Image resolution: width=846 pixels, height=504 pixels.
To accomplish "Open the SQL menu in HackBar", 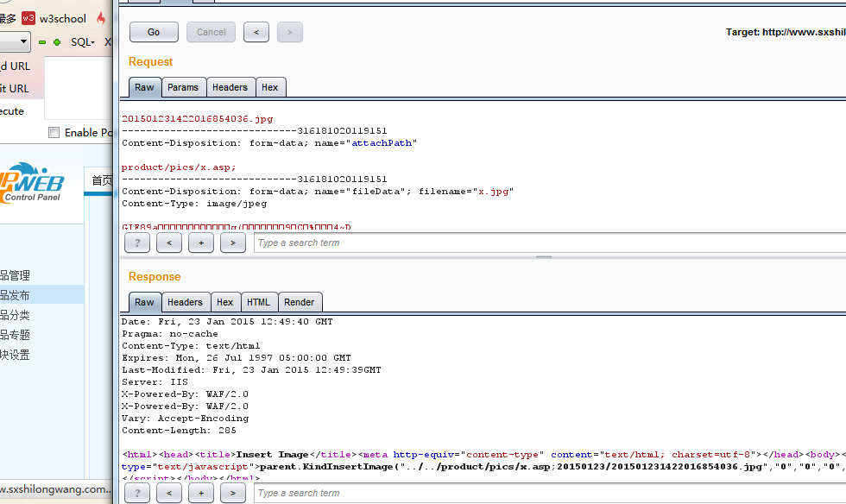I will (83, 42).
